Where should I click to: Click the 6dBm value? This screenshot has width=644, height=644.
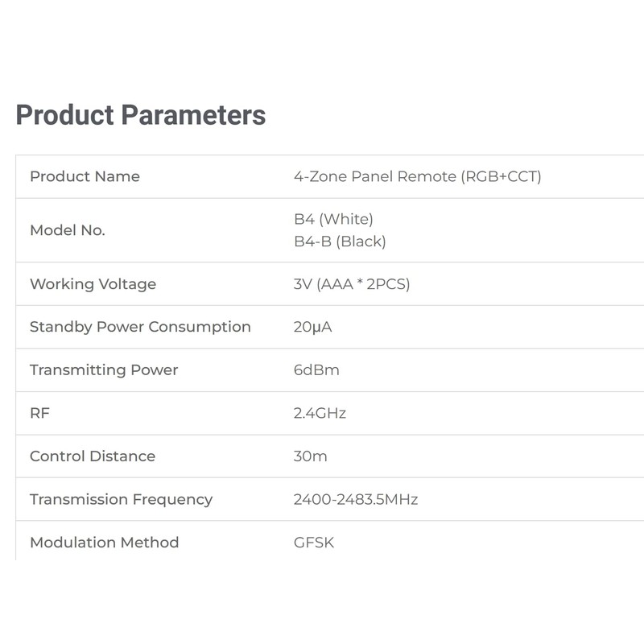[x=316, y=370]
